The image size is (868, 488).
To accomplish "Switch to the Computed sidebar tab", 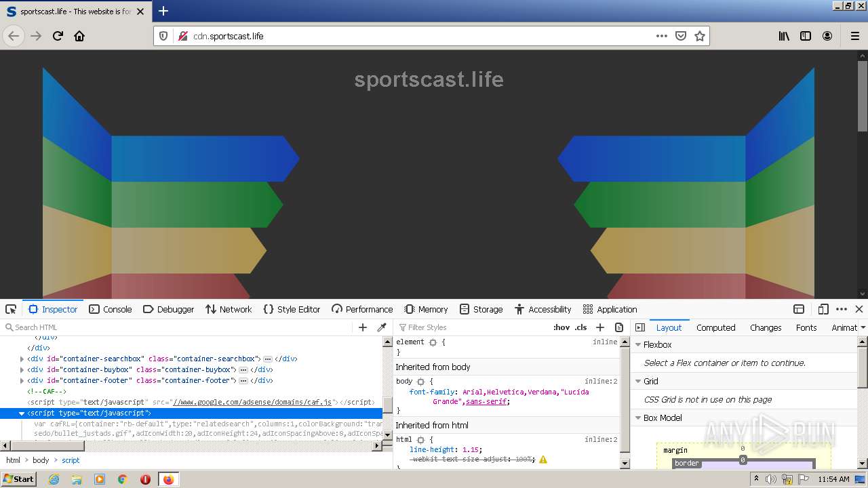I will [715, 327].
